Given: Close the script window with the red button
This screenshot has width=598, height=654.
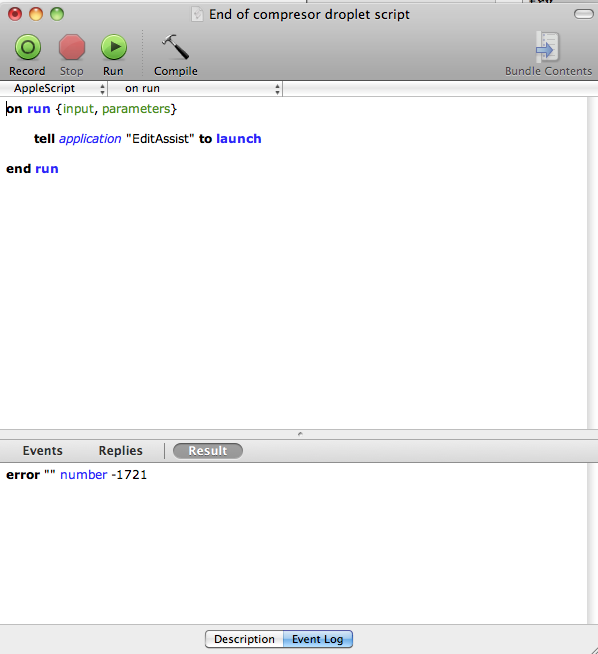Looking at the screenshot, I should [x=15, y=14].
